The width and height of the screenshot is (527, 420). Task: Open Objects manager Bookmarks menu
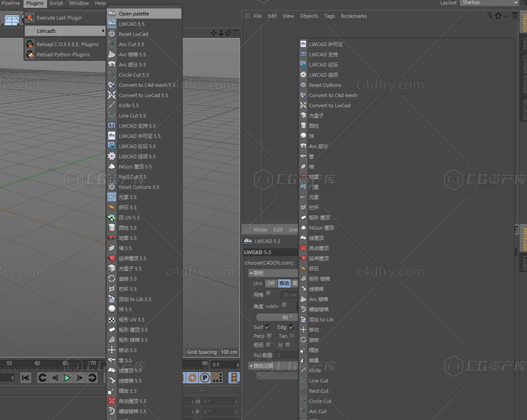[x=354, y=16]
